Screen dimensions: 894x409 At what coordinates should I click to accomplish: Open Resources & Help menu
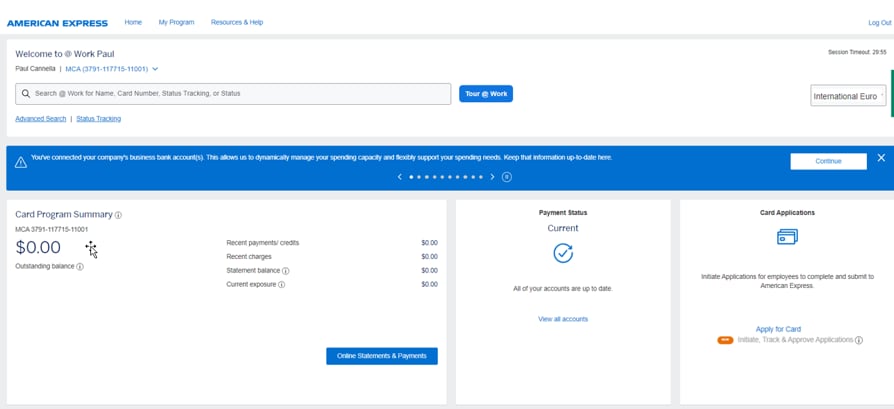237,22
